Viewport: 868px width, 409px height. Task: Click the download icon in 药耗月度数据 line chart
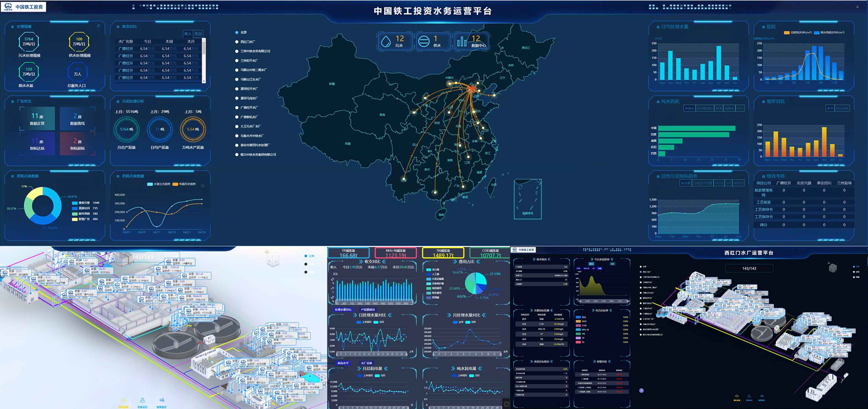click(203, 185)
